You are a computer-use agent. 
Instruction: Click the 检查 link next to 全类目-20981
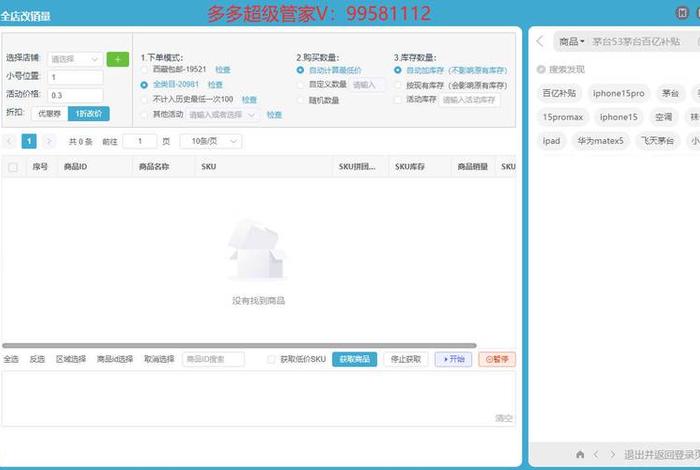(x=215, y=85)
